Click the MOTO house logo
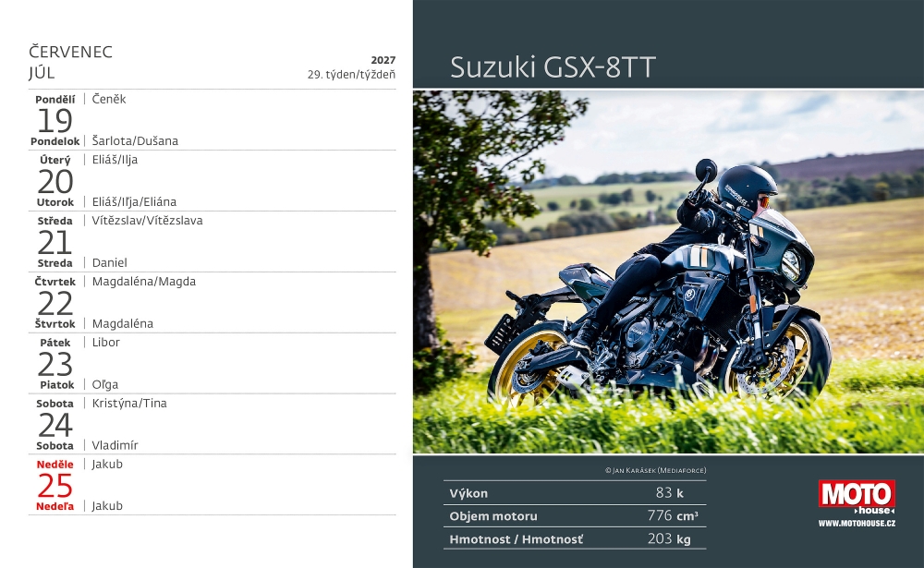The height and width of the screenshot is (568, 924). (x=856, y=497)
